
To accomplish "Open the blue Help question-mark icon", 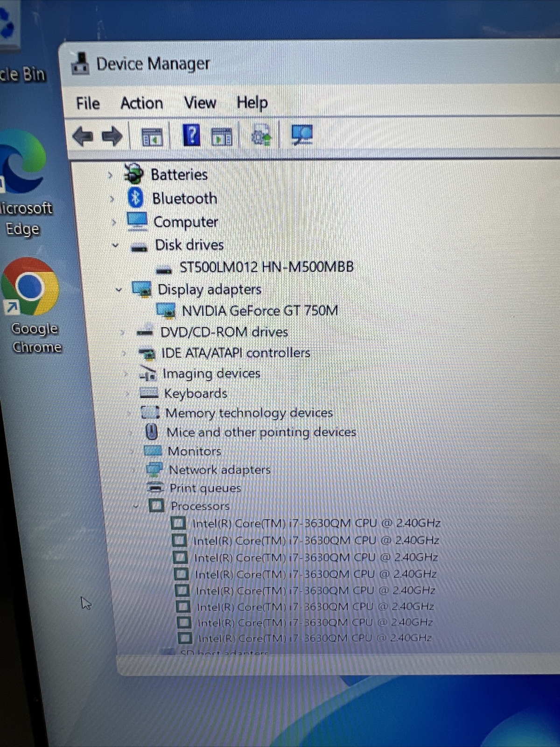I will [x=191, y=135].
